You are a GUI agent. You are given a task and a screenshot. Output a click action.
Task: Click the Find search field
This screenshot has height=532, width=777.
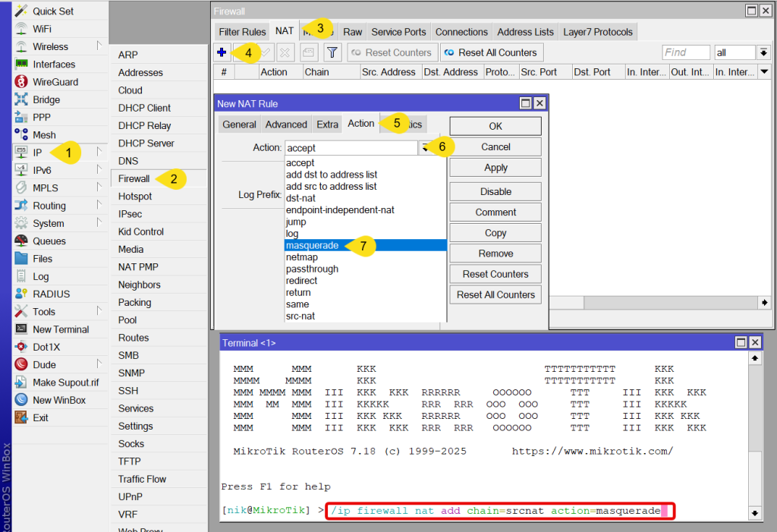click(685, 52)
